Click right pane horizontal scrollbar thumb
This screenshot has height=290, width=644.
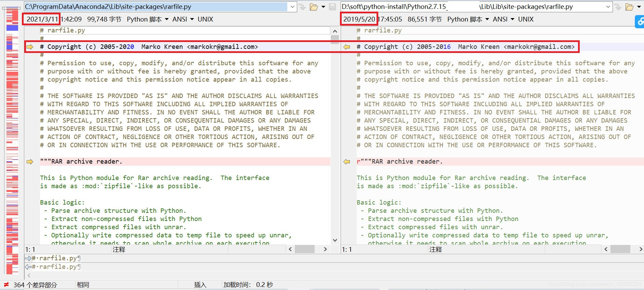620,249
